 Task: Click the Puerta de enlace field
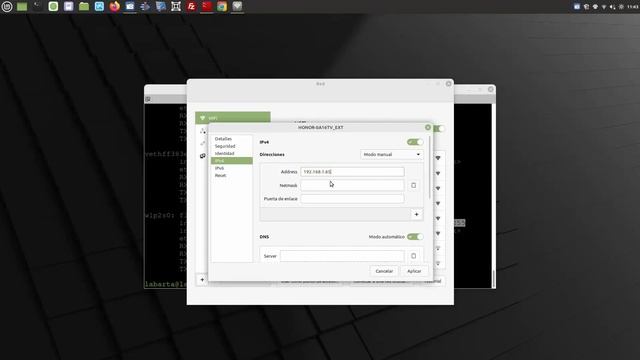click(352, 199)
